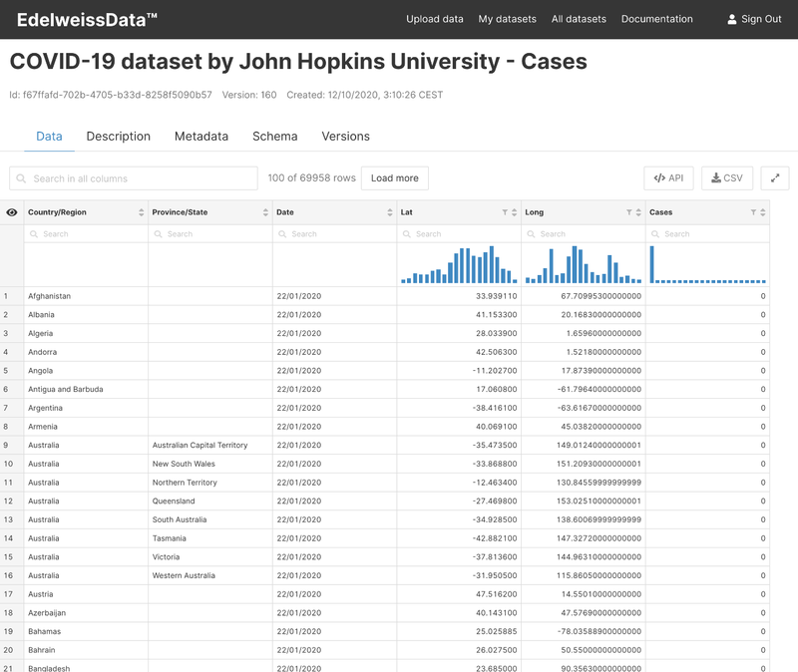This screenshot has width=798, height=672.
Task: Click the Cases histogram chart
Action: point(707,264)
